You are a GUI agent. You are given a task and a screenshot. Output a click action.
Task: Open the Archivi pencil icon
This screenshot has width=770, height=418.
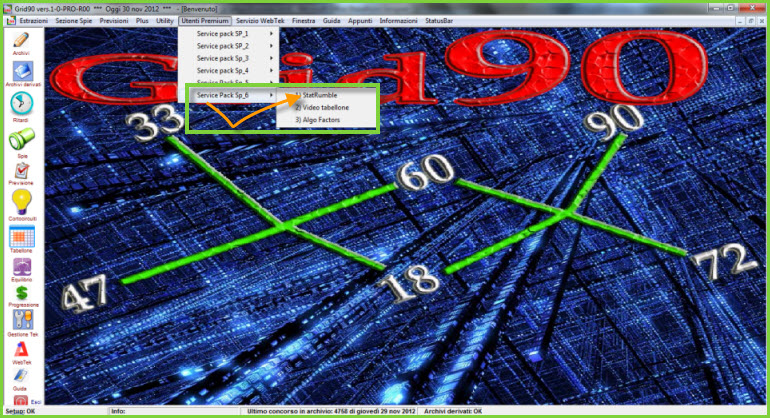(x=21, y=39)
